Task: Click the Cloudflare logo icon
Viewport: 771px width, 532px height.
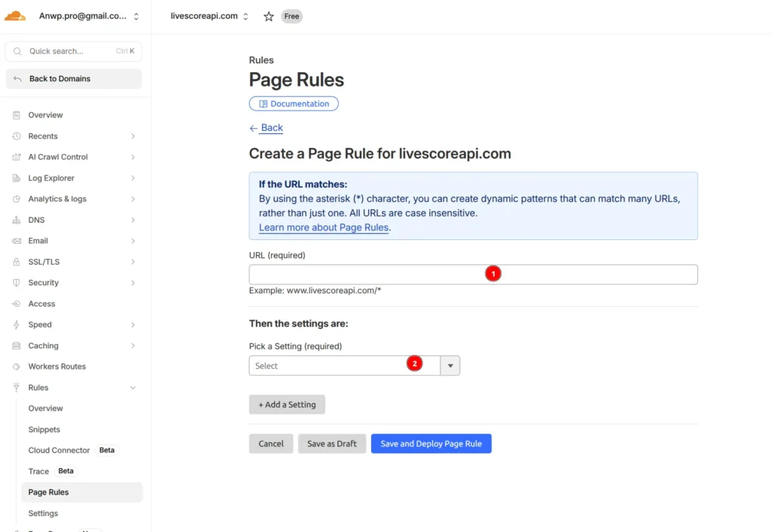Action: [x=15, y=17]
